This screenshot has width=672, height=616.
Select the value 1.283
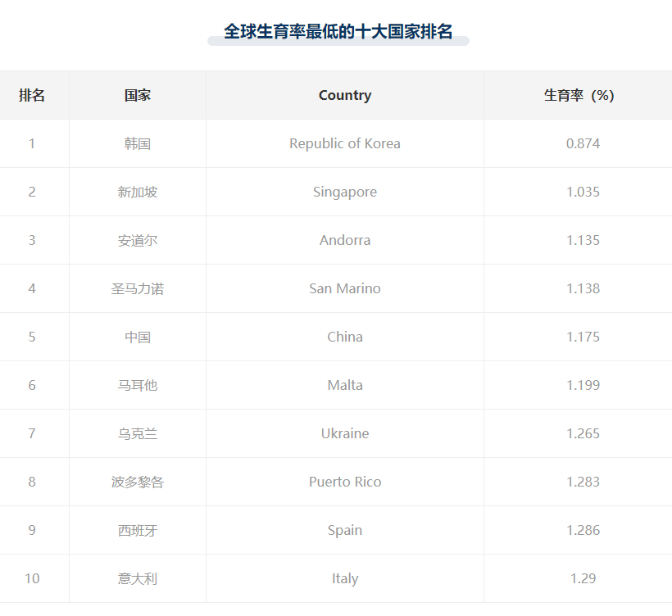pos(583,482)
